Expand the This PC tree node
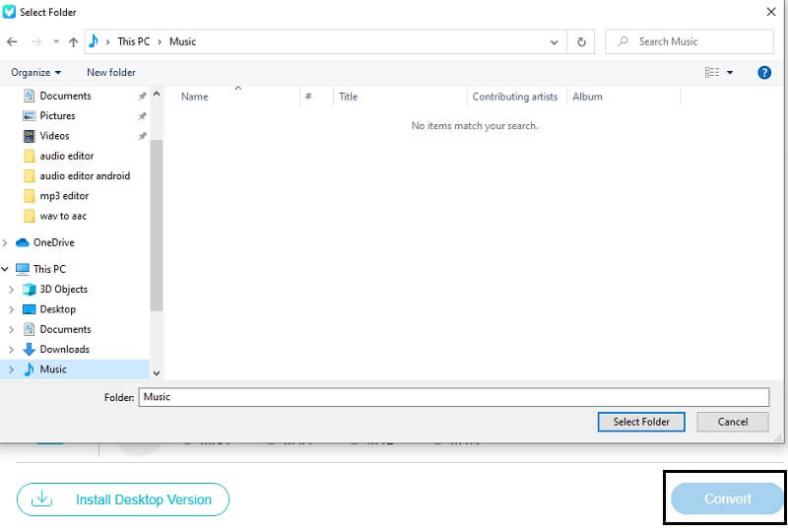The height and width of the screenshot is (532, 788). pyautogui.click(x=8, y=269)
